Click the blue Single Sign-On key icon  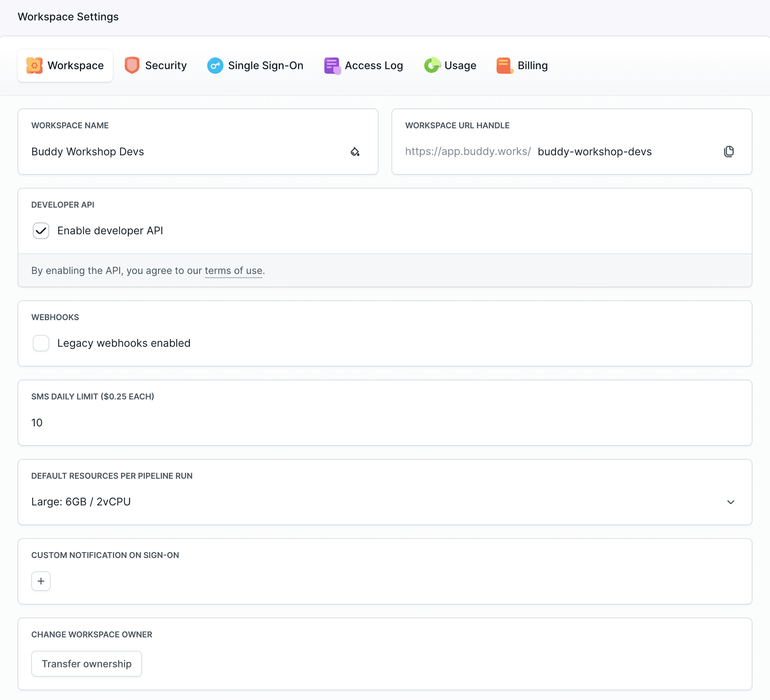tap(215, 65)
